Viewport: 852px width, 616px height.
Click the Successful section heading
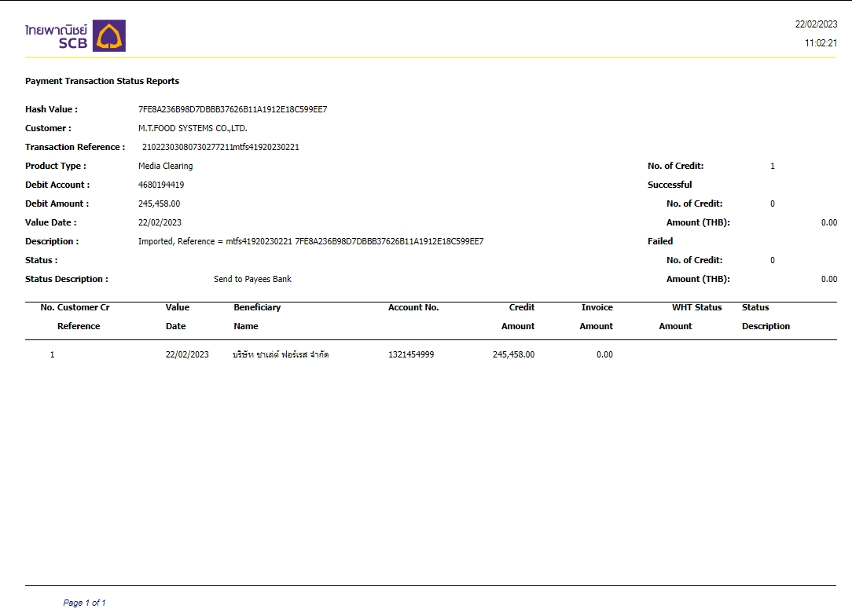(x=670, y=185)
